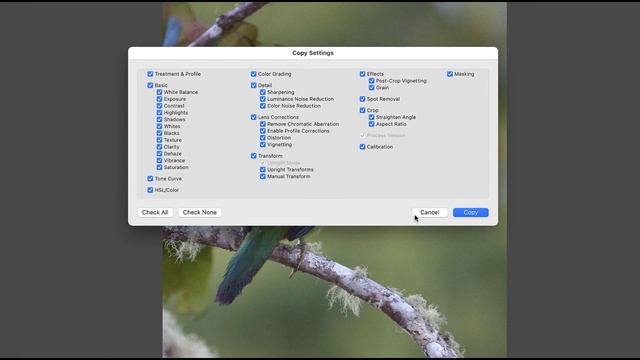The width and height of the screenshot is (640, 360).
Task: Toggle Remove Chromatic Aberration checkbox
Action: pyautogui.click(x=262, y=124)
